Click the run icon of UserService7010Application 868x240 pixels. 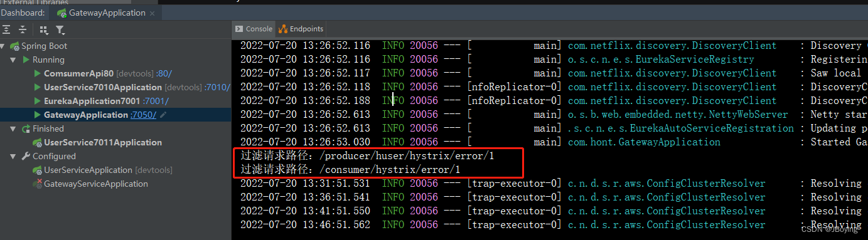pyautogui.click(x=38, y=87)
